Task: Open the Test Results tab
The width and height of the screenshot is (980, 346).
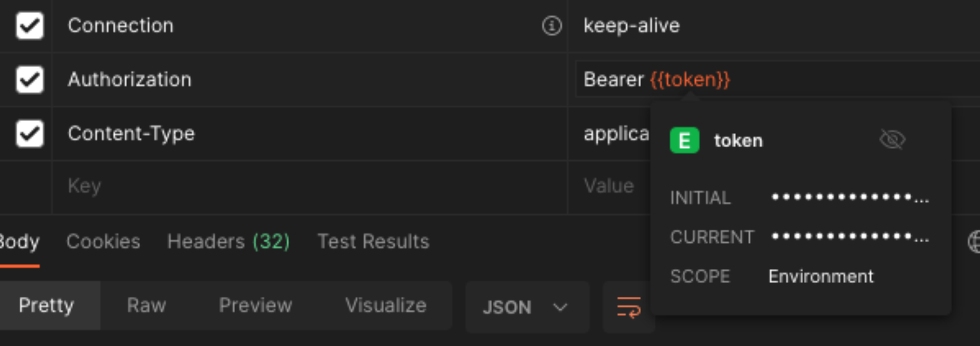Action: (373, 242)
